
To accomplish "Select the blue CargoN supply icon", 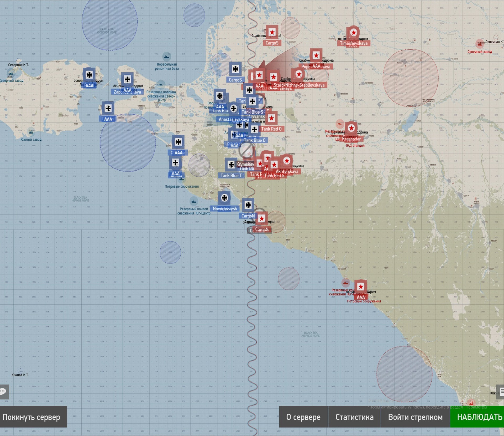I will tap(248, 205).
